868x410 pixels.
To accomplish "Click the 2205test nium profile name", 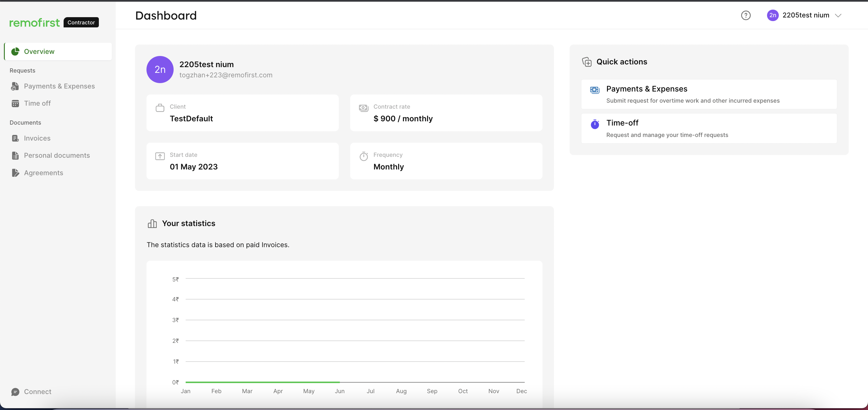I will (x=206, y=64).
